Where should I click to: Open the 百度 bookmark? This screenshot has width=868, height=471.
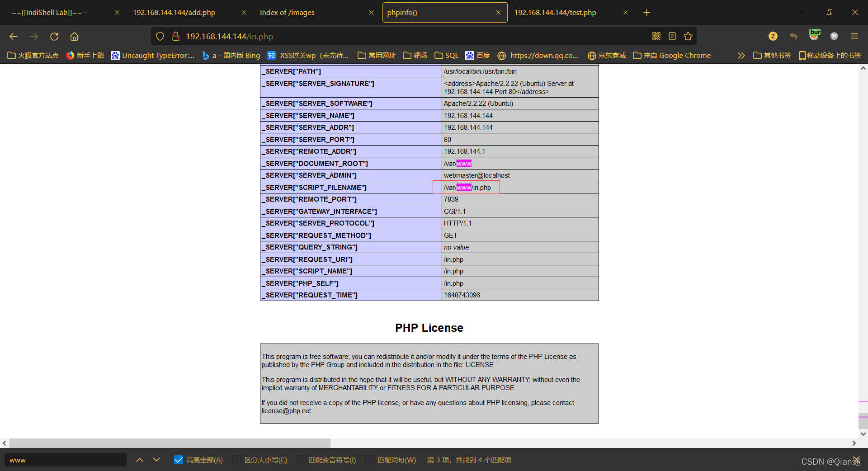click(478, 56)
